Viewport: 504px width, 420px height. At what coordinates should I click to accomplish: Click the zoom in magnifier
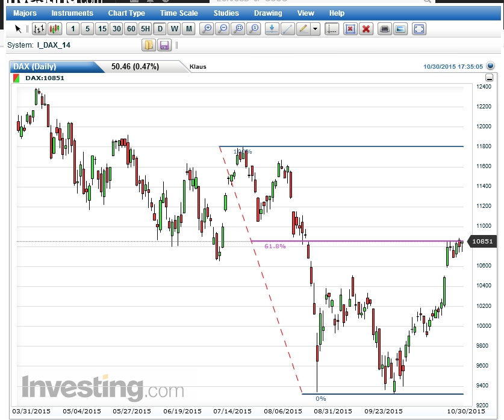tap(207, 29)
